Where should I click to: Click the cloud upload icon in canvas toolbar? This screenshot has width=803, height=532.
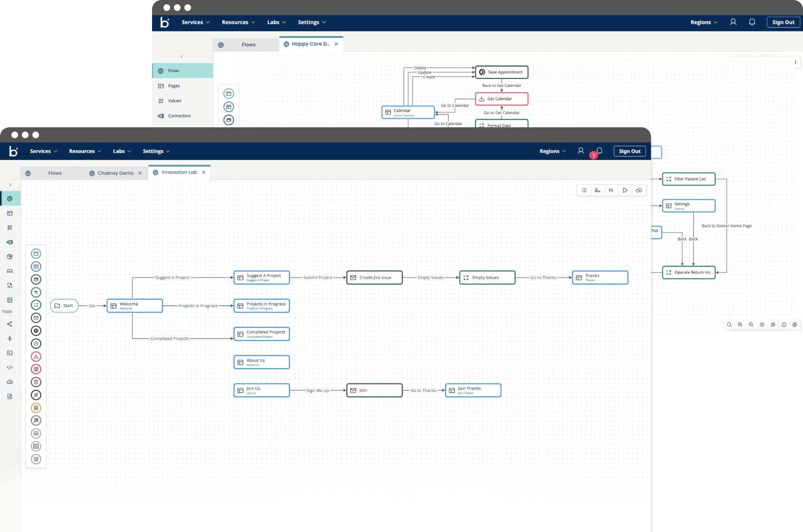pyautogui.click(x=639, y=190)
